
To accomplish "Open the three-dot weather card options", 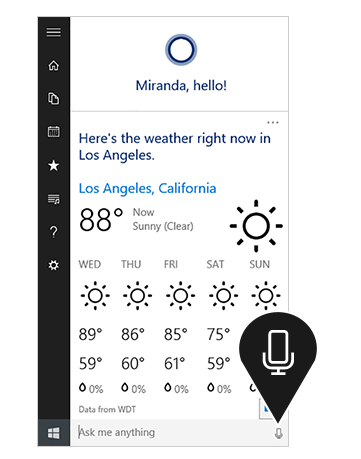I will point(273,123).
